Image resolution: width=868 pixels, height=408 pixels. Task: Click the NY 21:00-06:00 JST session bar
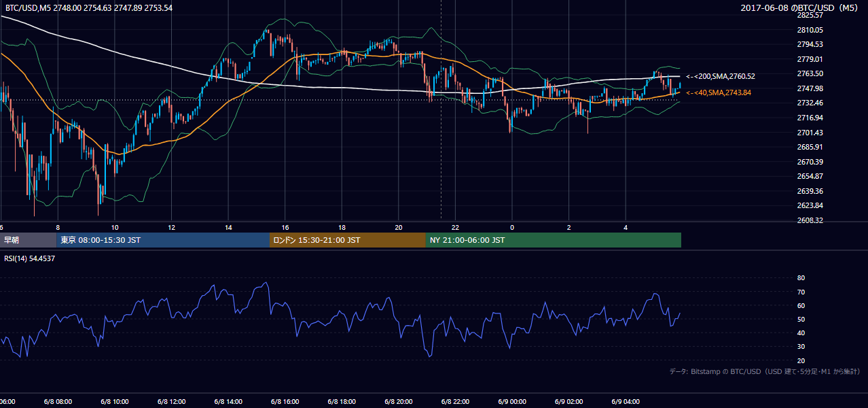(554, 240)
